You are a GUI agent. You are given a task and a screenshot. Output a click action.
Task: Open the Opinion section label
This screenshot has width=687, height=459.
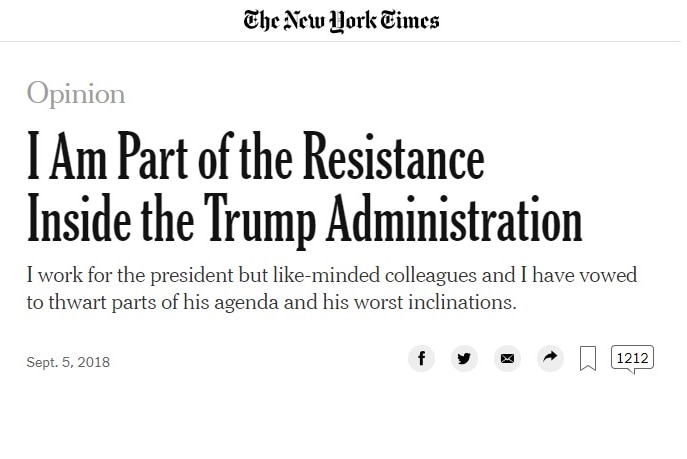[x=76, y=93]
